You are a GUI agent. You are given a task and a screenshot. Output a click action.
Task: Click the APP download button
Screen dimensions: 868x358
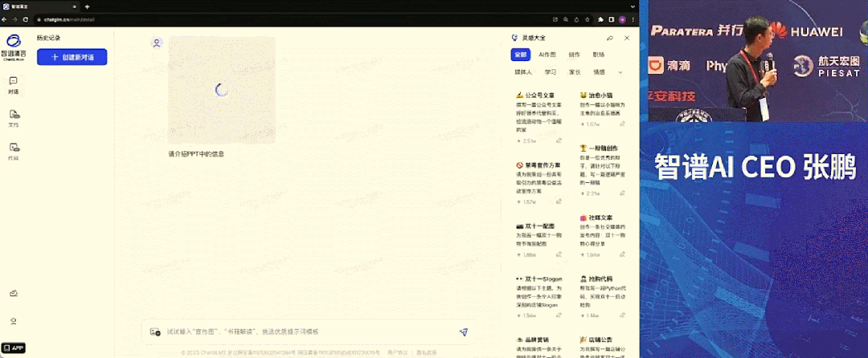(14, 348)
